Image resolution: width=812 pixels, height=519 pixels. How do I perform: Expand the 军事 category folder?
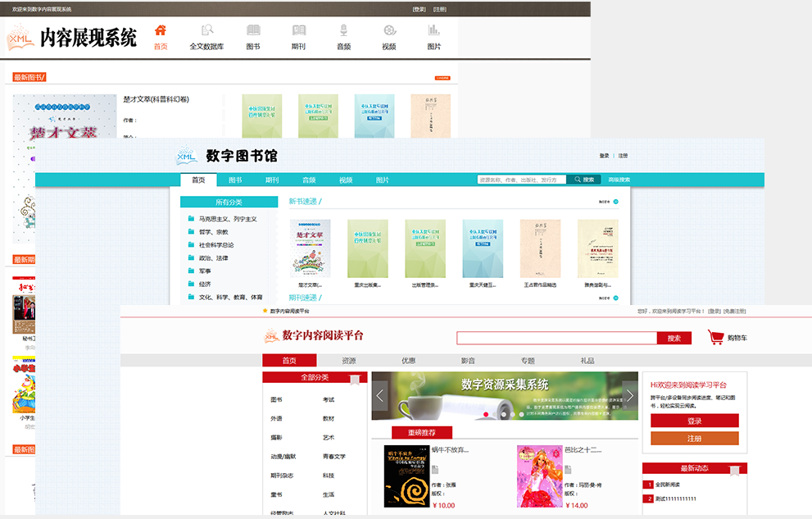pos(191,271)
